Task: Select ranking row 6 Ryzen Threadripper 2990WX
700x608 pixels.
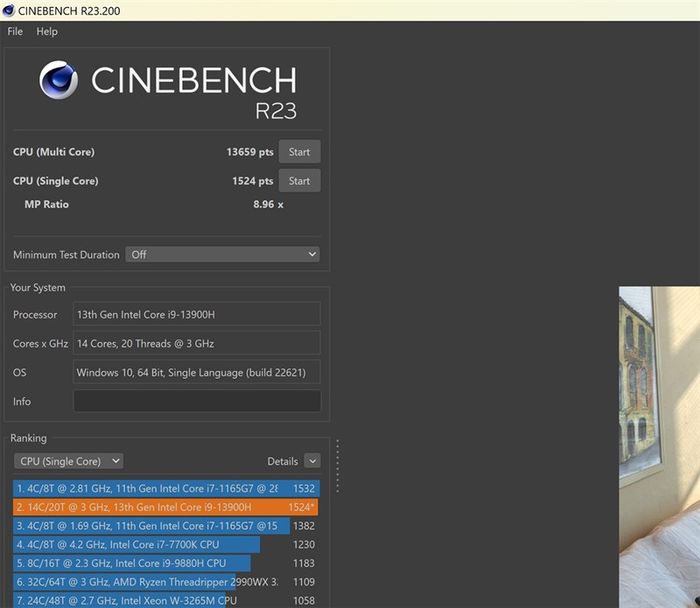Action: [166, 582]
